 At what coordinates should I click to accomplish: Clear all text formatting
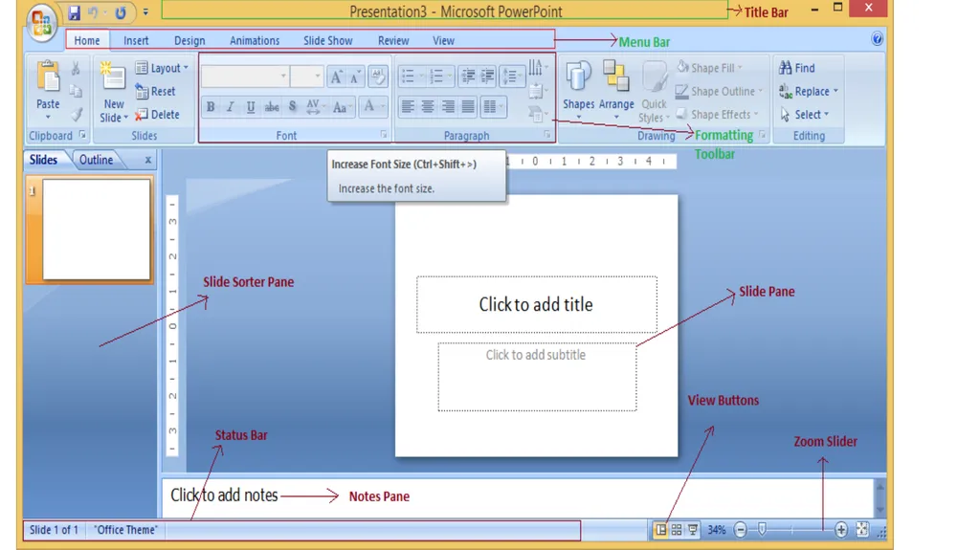377,77
